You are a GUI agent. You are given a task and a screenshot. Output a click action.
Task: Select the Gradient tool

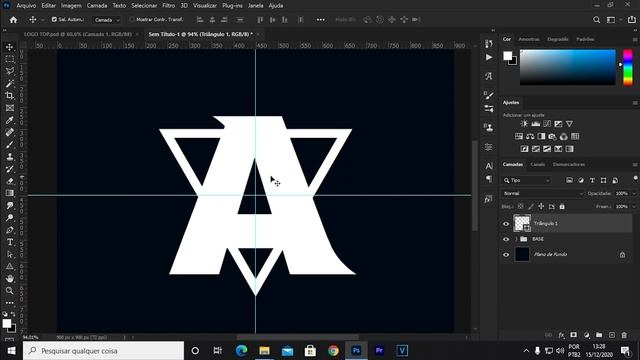tap(9, 193)
